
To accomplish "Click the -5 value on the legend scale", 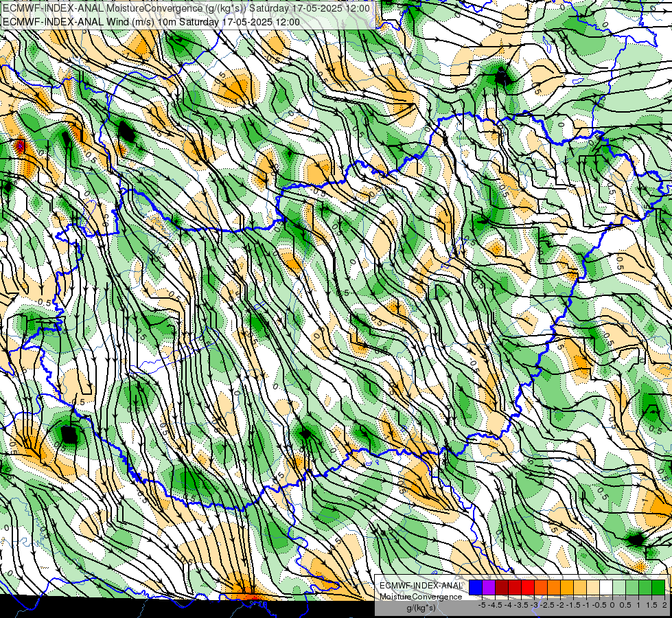I will (482, 605).
